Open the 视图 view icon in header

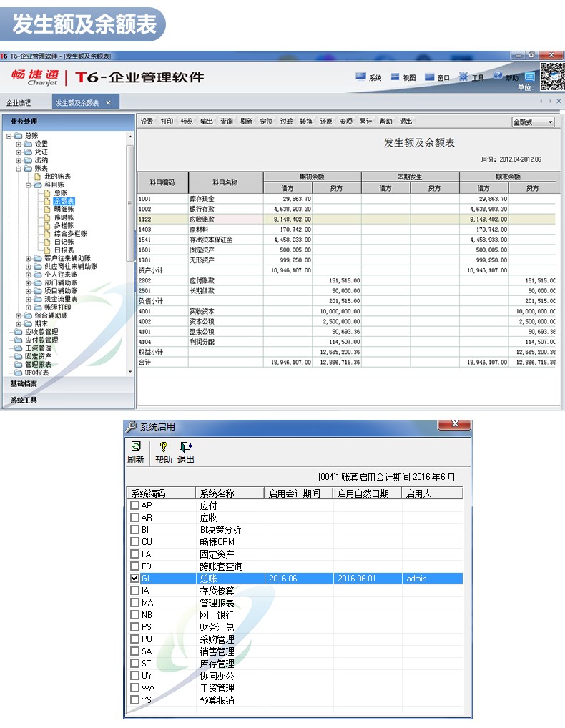[x=395, y=77]
